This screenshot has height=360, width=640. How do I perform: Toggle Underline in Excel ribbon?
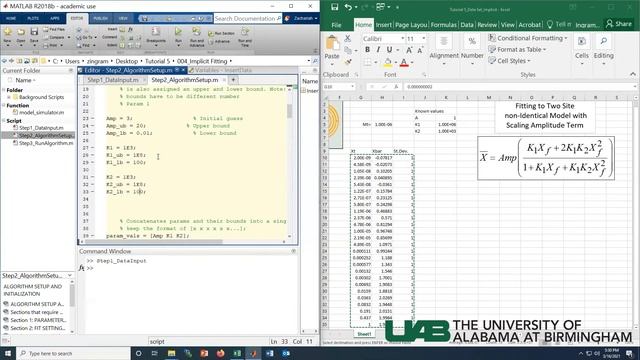pyautogui.click(x=389, y=50)
